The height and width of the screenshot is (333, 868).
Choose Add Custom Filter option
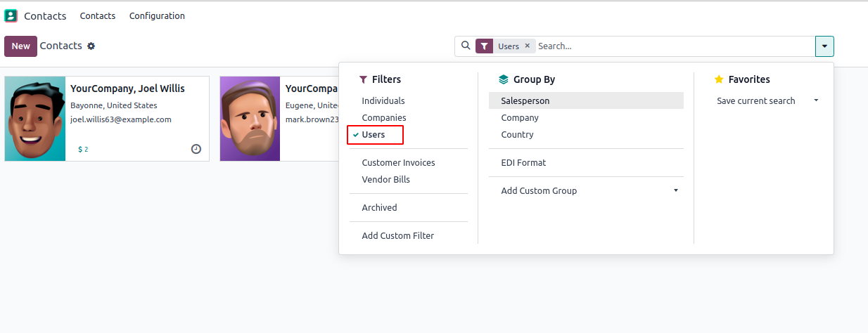397,236
